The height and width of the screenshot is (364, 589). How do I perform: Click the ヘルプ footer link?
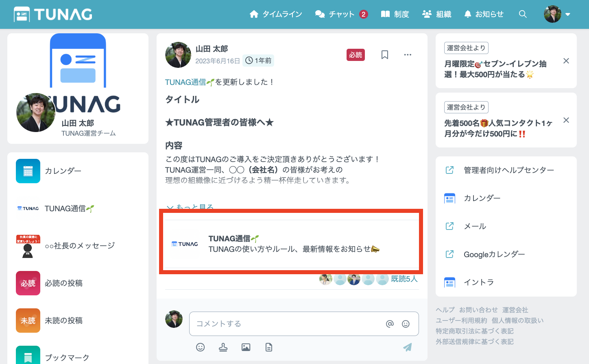[445, 310]
